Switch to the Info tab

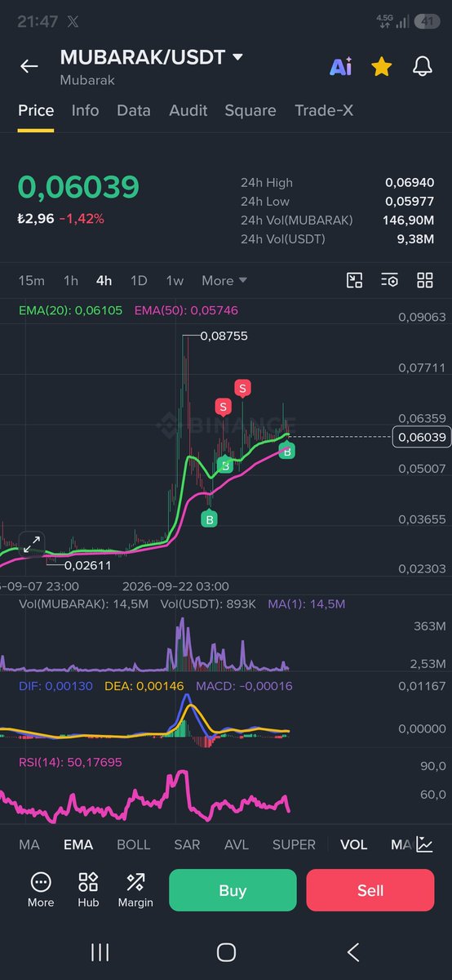85,110
